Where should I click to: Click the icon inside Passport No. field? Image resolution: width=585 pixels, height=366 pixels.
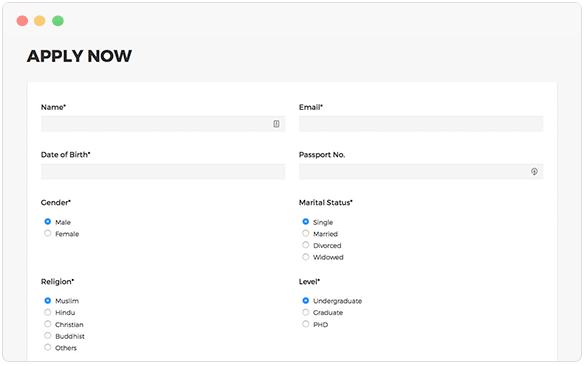(x=534, y=172)
